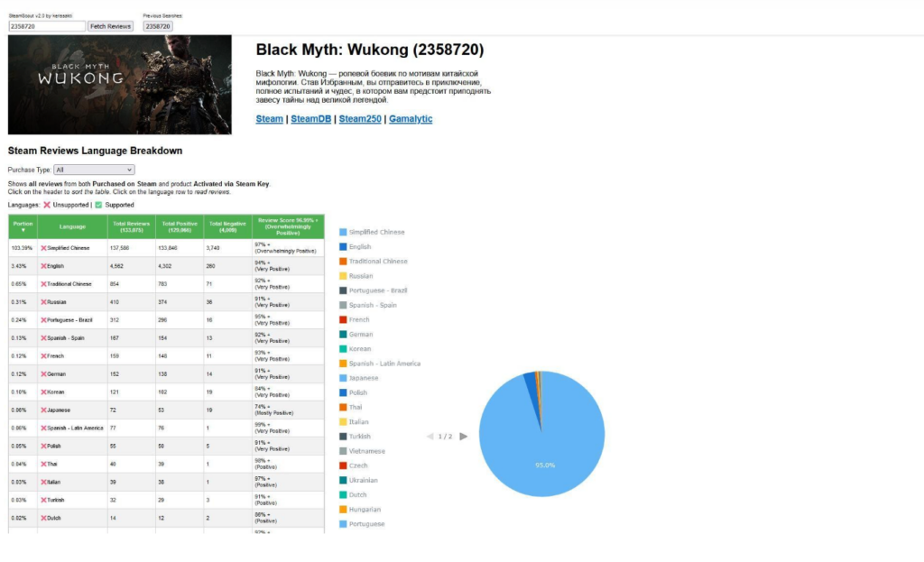
Task: Sort table by Total Positive header
Action: pos(180,226)
